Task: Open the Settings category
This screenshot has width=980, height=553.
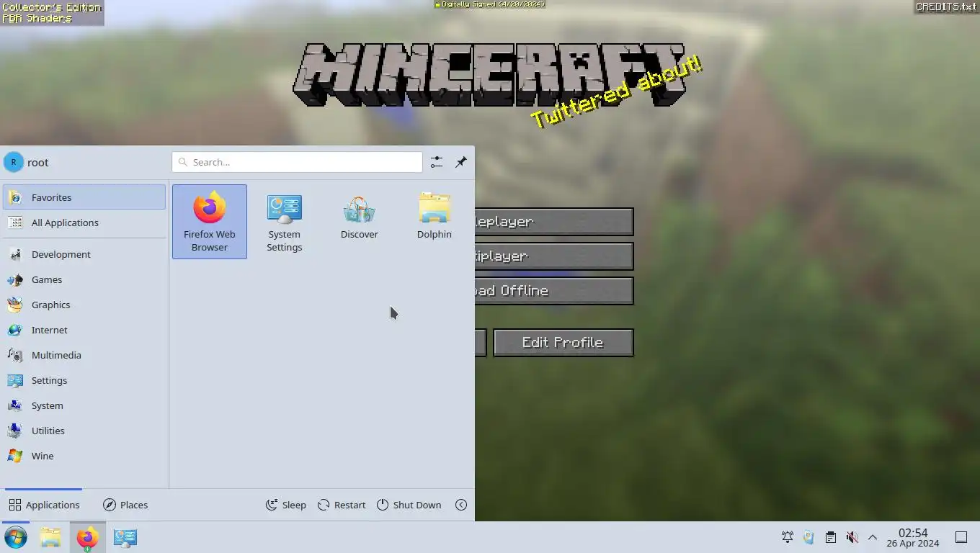Action: tap(84, 380)
